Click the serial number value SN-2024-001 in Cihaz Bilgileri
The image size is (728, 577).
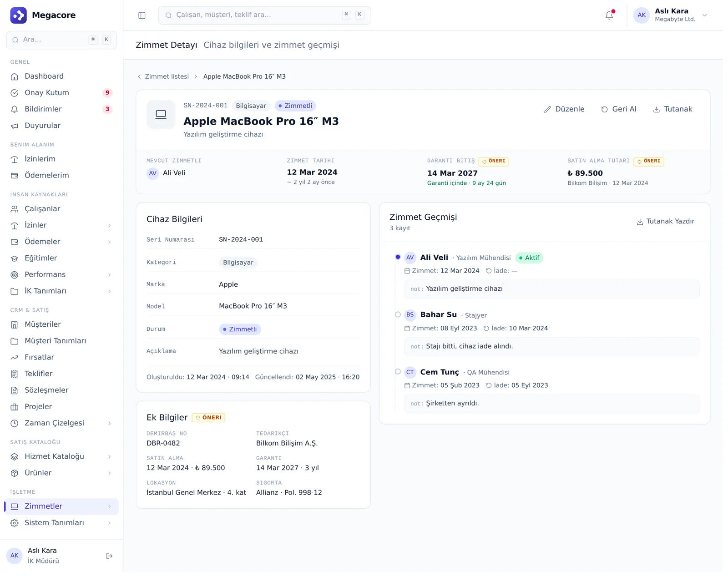[x=241, y=240]
